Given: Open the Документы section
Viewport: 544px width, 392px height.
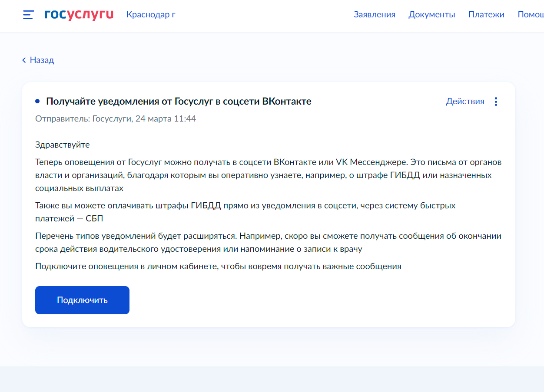Looking at the screenshot, I should (x=431, y=14).
